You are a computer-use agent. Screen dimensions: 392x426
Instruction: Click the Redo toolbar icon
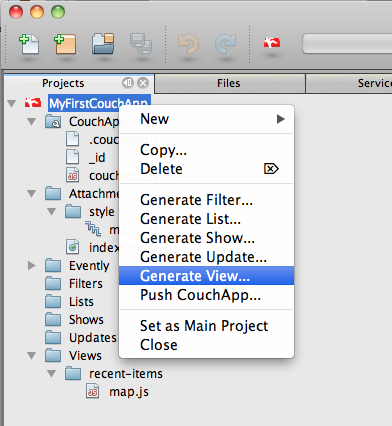(226, 44)
